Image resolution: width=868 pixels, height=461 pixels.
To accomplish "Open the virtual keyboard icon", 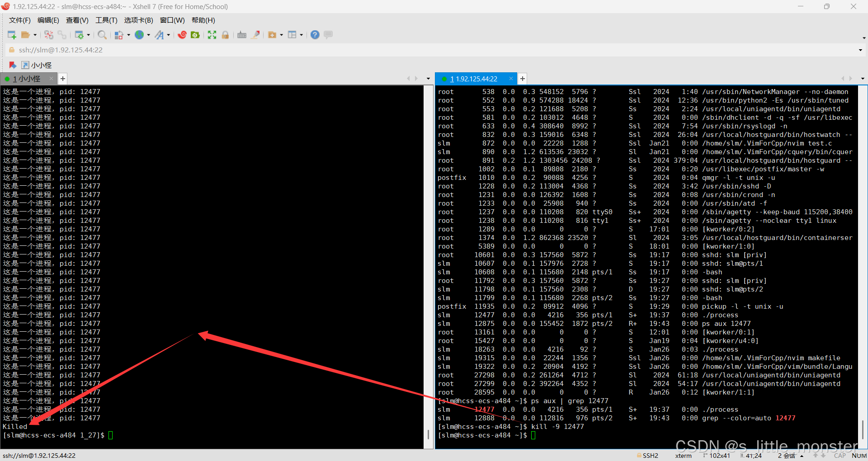I will [x=242, y=35].
